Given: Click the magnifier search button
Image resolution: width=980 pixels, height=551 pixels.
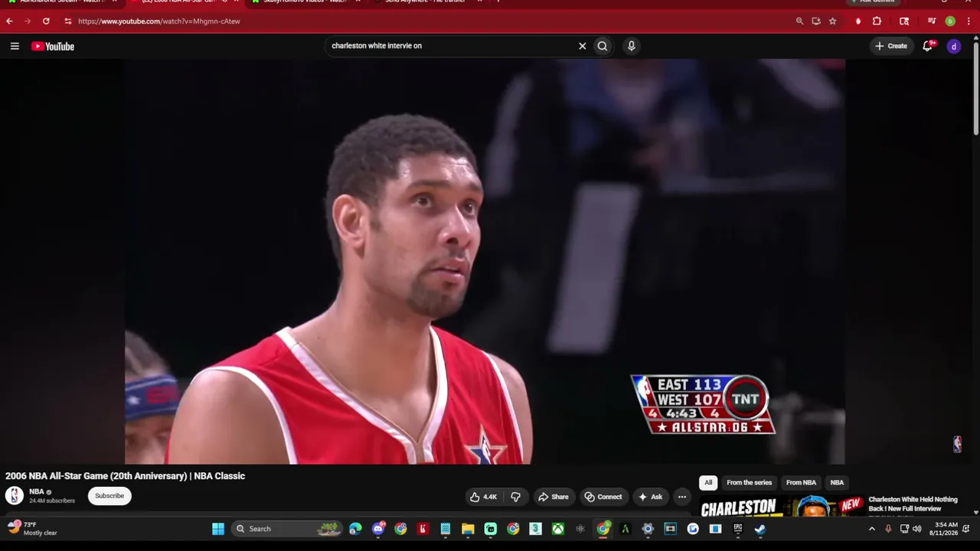Looking at the screenshot, I should [603, 46].
